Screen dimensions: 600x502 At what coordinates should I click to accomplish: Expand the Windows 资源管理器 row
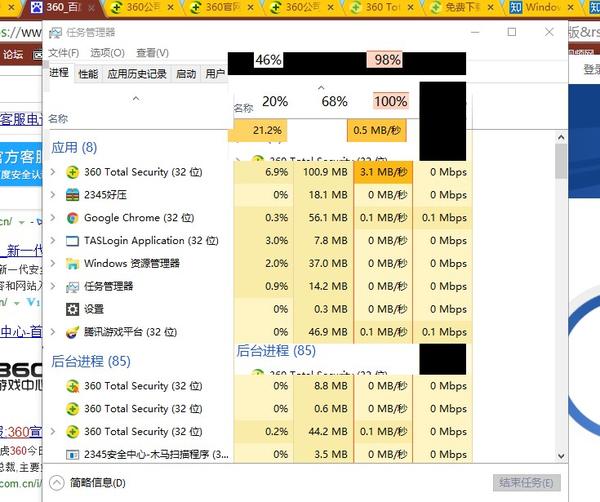53,264
